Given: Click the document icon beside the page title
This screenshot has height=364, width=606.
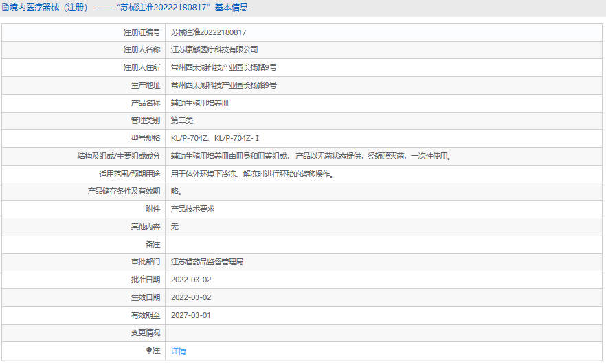Looking at the screenshot, I should point(5,8).
